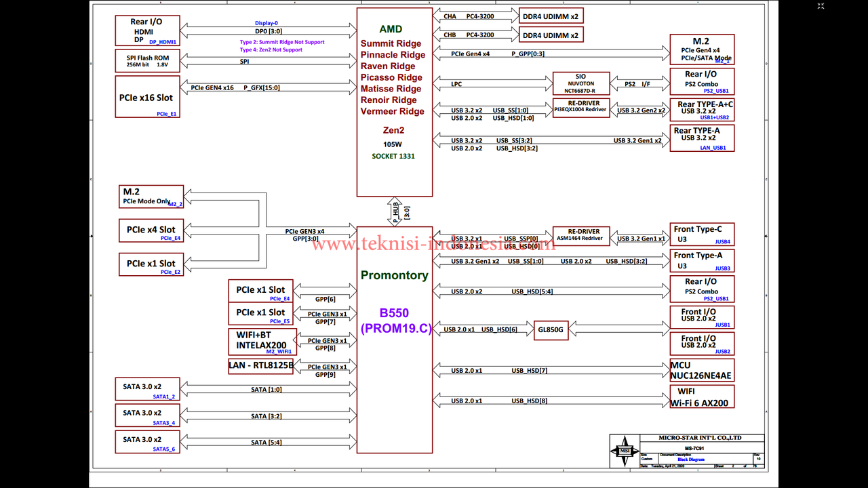Image resolution: width=868 pixels, height=488 pixels.
Task: Click 'MICRO-STAR INT'L CO.,LTD' title text
Action: pos(700,438)
